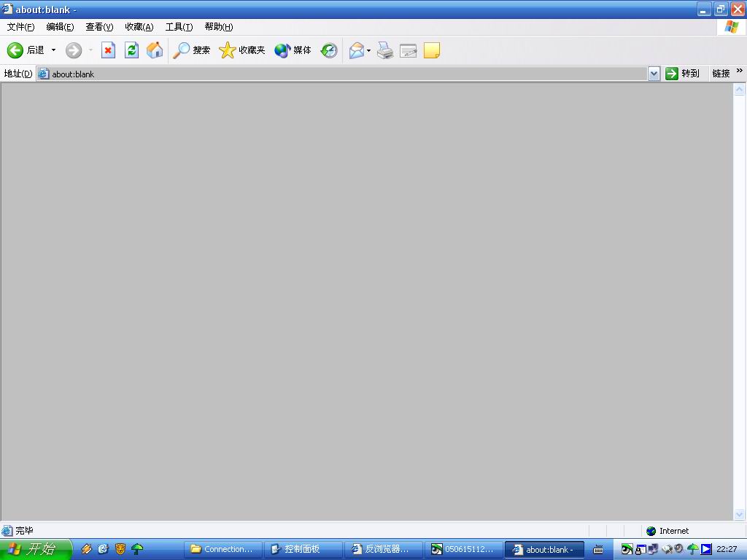Open the 帮助(H) menu
The image size is (747, 560).
(219, 27)
